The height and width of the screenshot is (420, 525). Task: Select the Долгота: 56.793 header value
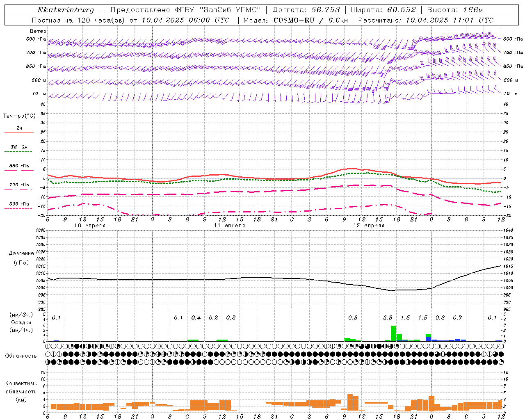(x=306, y=10)
